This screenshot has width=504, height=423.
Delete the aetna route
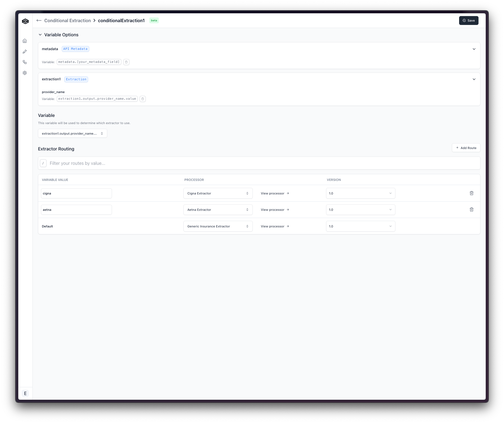472,209
